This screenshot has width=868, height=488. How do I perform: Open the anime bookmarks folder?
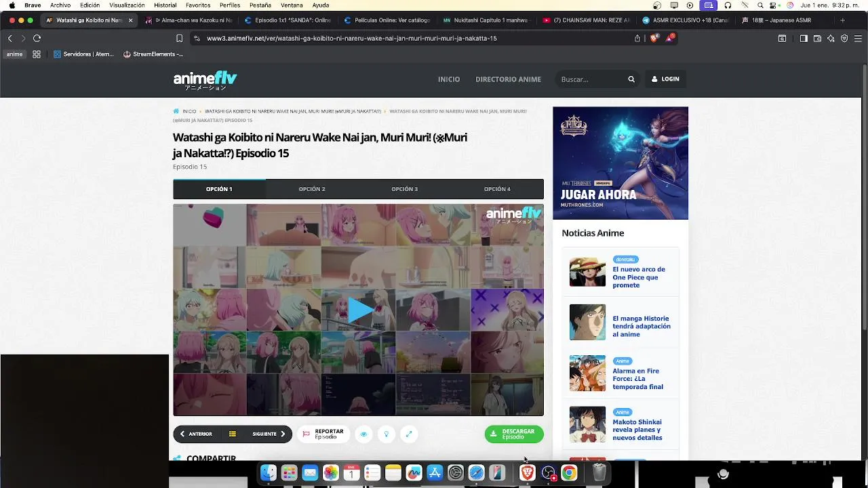click(x=14, y=54)
